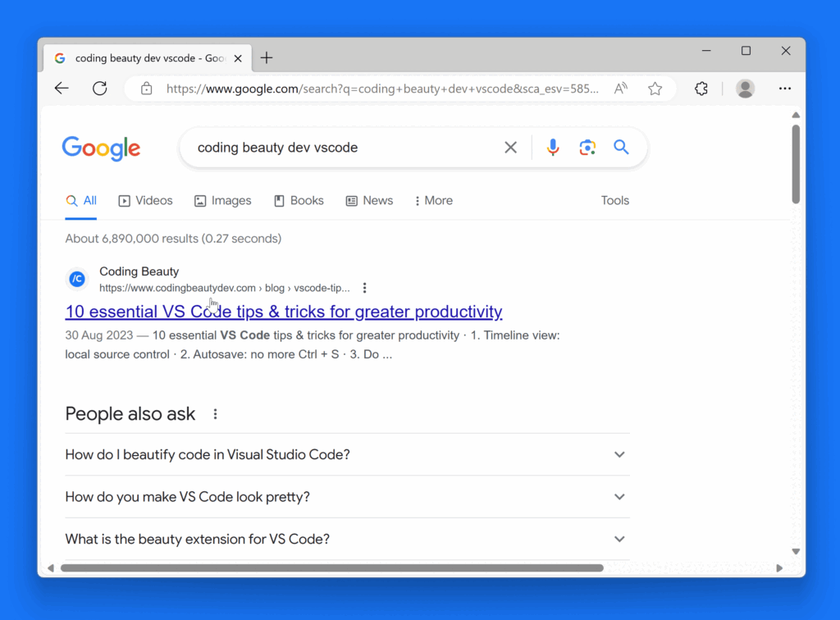Expand 'How do you make VS Code look pretty?'
The image size is (840, 620).
click(619, 497)
